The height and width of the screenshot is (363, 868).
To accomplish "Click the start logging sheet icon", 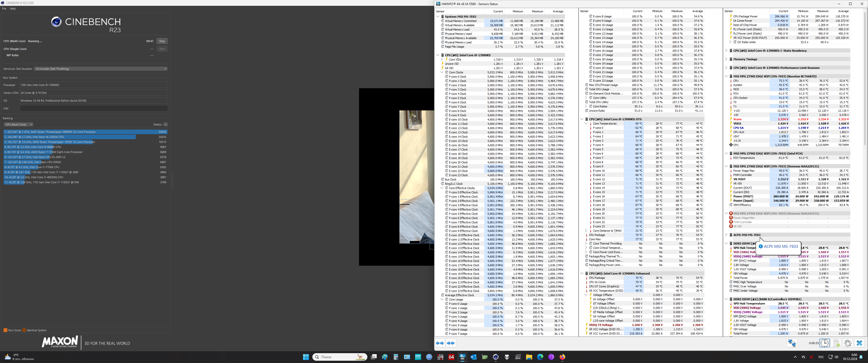I will [836, 343].
